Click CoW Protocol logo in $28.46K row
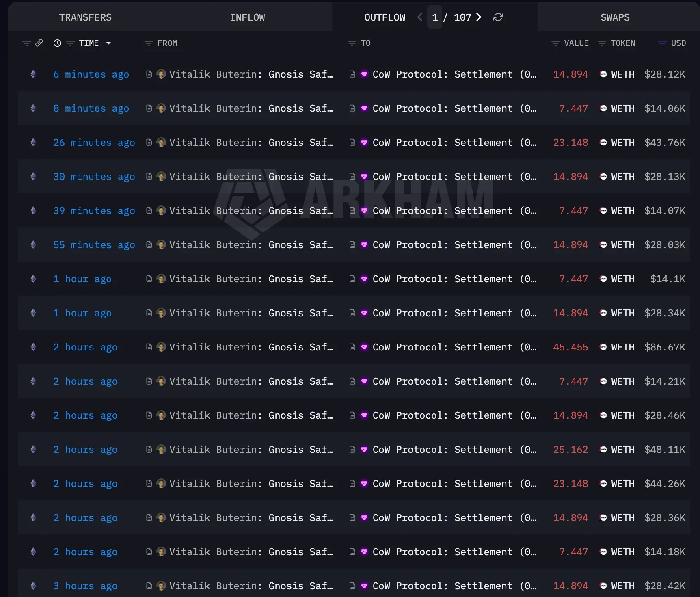Viewport: 700px width, 597px height. pos(364,415)
